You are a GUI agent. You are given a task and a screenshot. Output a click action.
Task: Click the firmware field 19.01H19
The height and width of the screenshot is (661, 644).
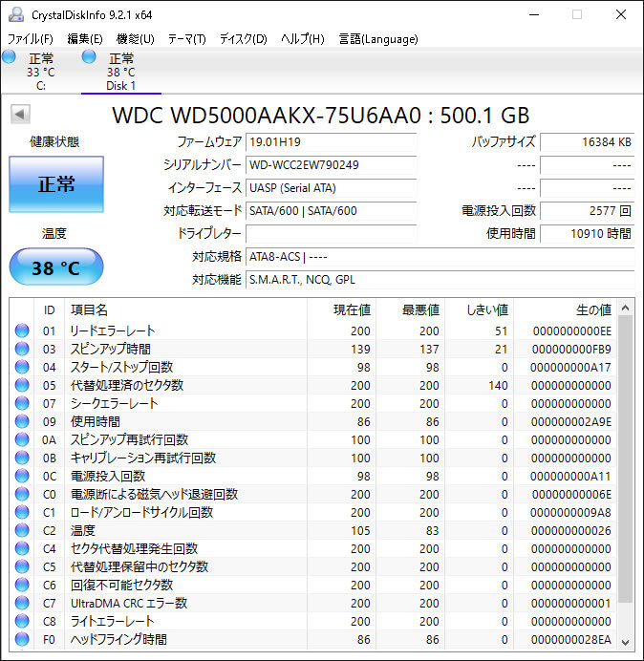pyautogui.click(x=331, y=142)
